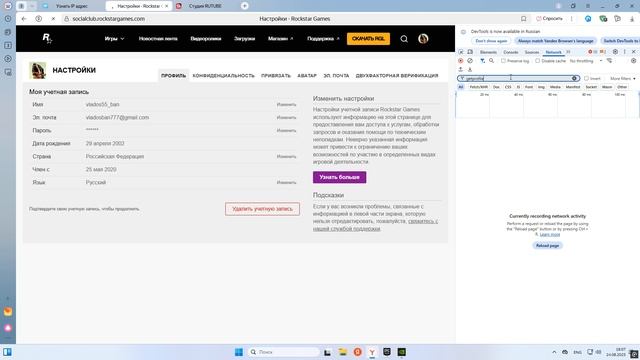Image resolution: width=640 pixels, height=360 pixels.
Task: Stop recording network log red button
Action: (x=461, y=61)
